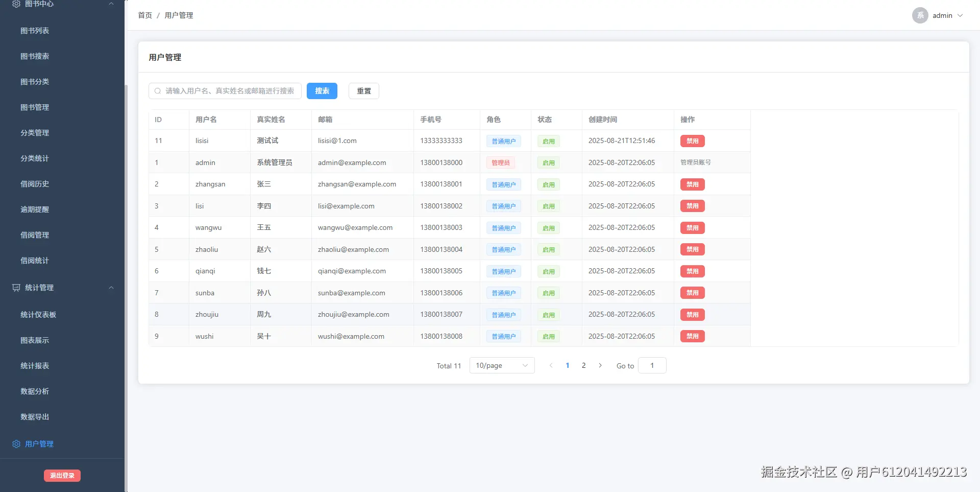Click the 用户管理 gear icon in sidebar
Screen dimensions: 980x492
16,444
